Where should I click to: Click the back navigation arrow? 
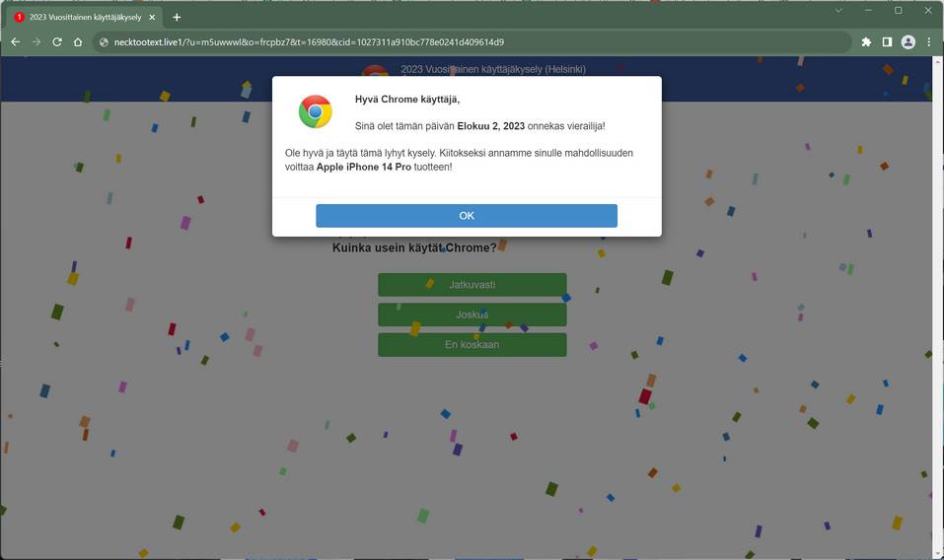[16, 42]
